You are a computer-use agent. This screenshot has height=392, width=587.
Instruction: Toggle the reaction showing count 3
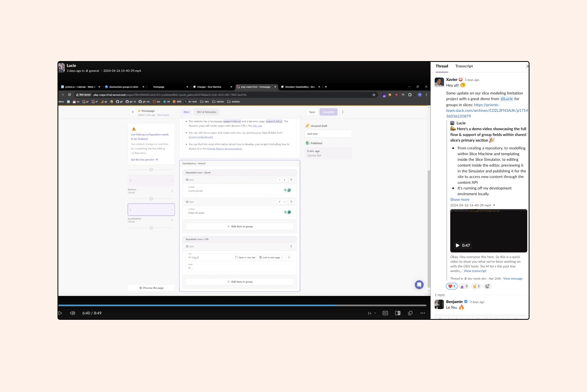pos(464,286)
